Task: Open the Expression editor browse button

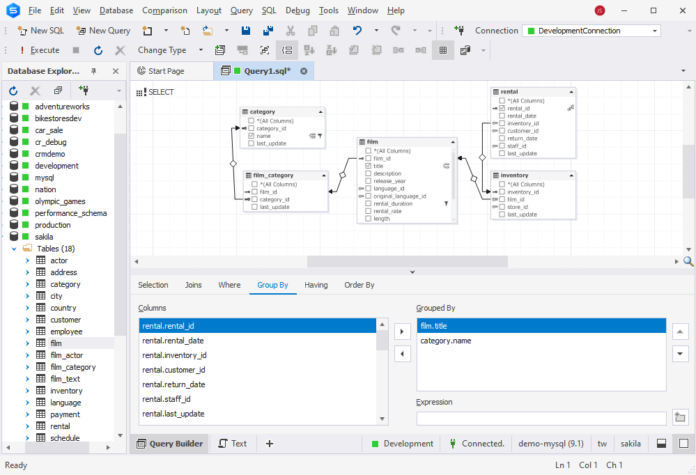Action: click(x=681, y=418)
